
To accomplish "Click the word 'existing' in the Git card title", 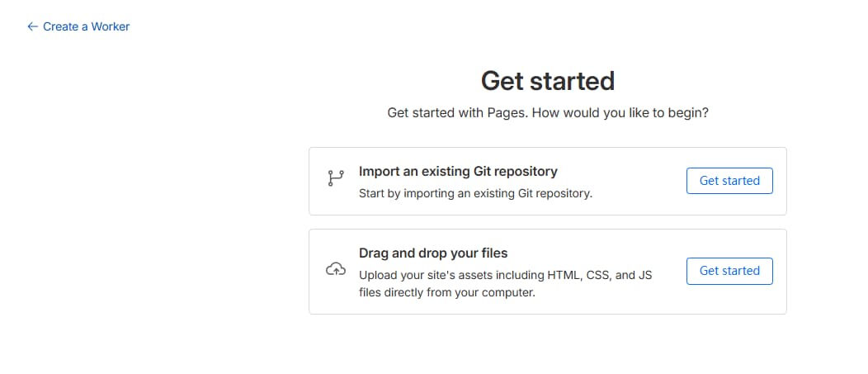I will pyautogui.click(x=441, y=172).
